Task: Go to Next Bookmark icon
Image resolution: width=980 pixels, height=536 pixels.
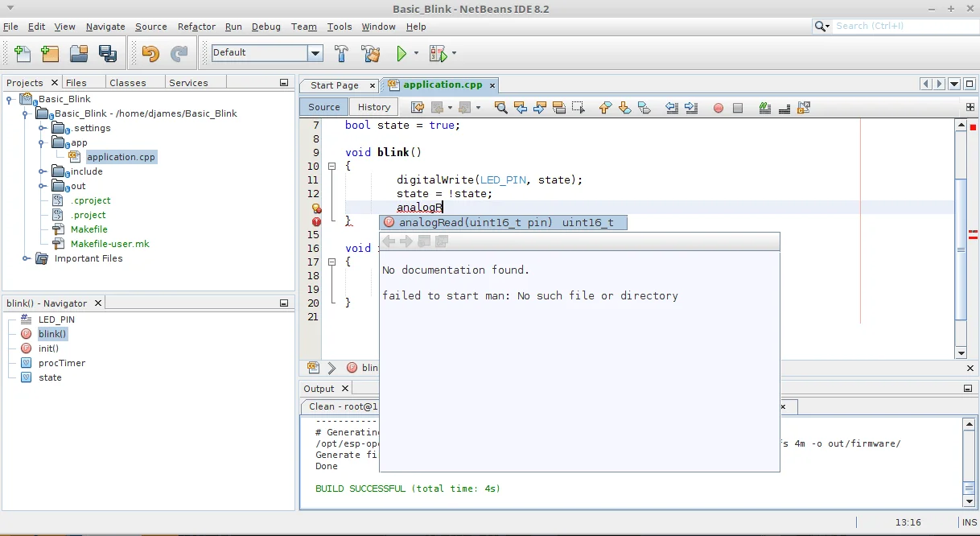Action: pyautogui.click(x=625, y=107)
